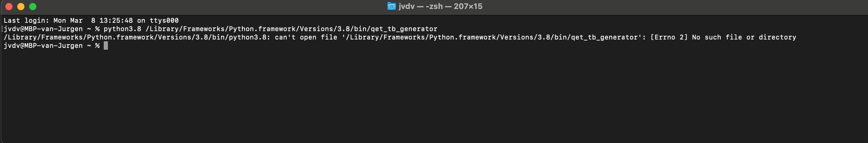868x143 pixels.
Task: Click the "can't open file" error text
Action: tap(306, 37)
